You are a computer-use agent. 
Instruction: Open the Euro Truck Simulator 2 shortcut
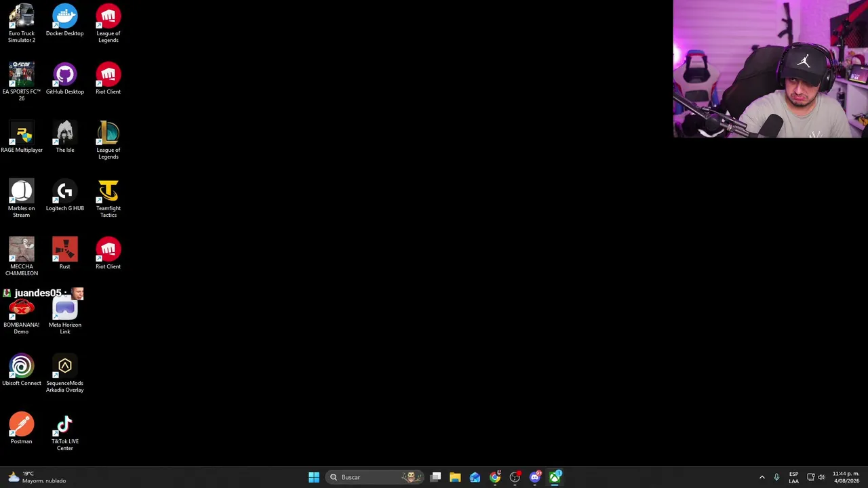pos(22,24)
